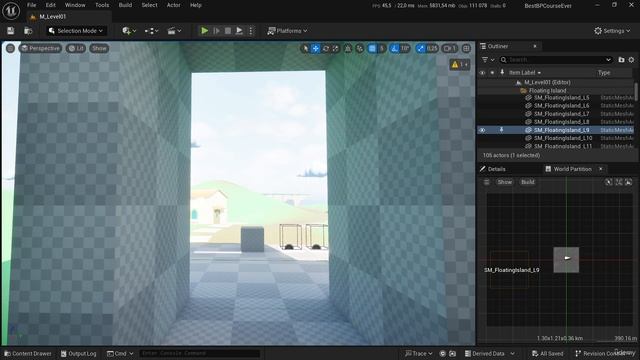Image resolution: width=640 pixels, height=360 pixels.
Task: Toggle rotation angle snapping
Action: [394, 48]
